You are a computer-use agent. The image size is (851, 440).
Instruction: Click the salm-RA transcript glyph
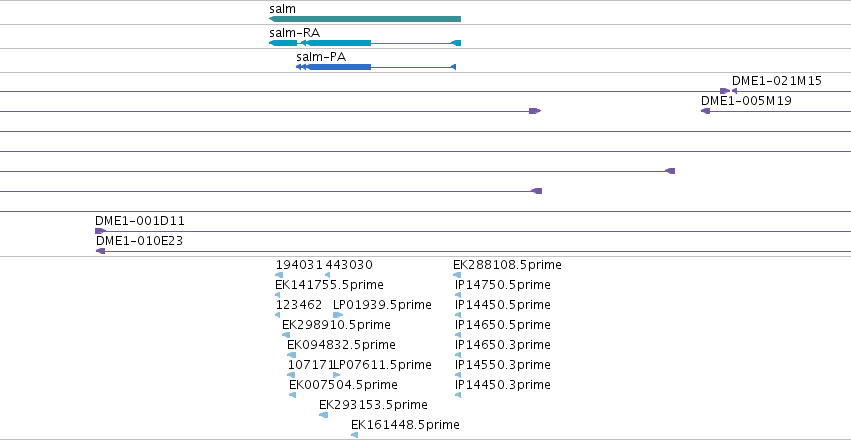pyautogui.click(x=365, y=43)
